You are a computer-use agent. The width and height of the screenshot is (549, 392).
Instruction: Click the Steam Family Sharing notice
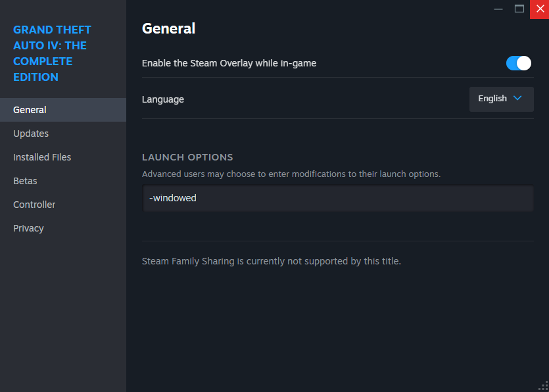(271, 261)
